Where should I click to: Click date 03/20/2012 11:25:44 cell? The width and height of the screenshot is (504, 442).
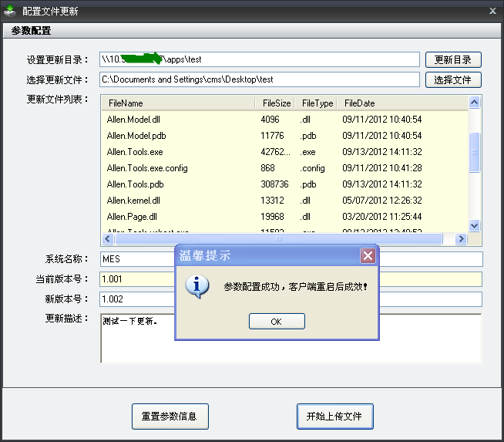click(382, 217)
